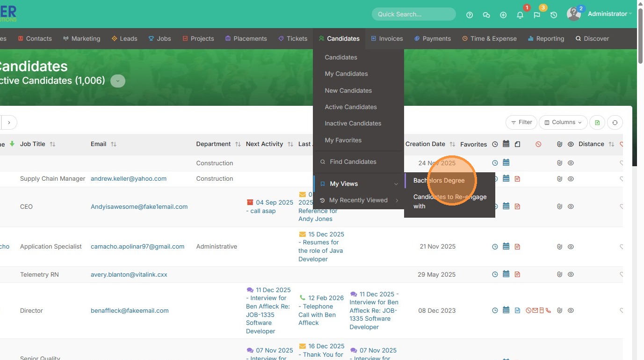Open email avery.blanton@vitalink.cxx
Screen dimensions: 644x360
pyautogui.click(x=129, y=275)
